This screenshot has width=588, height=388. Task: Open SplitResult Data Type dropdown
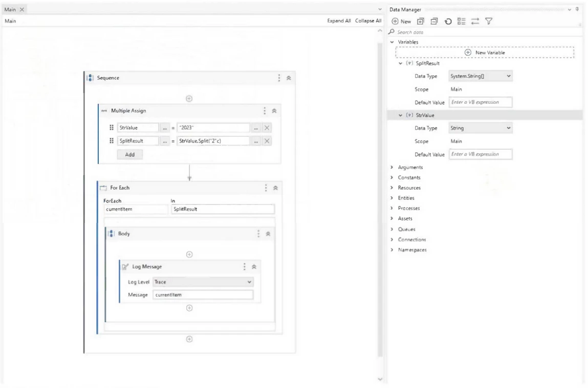coord(480,76)
